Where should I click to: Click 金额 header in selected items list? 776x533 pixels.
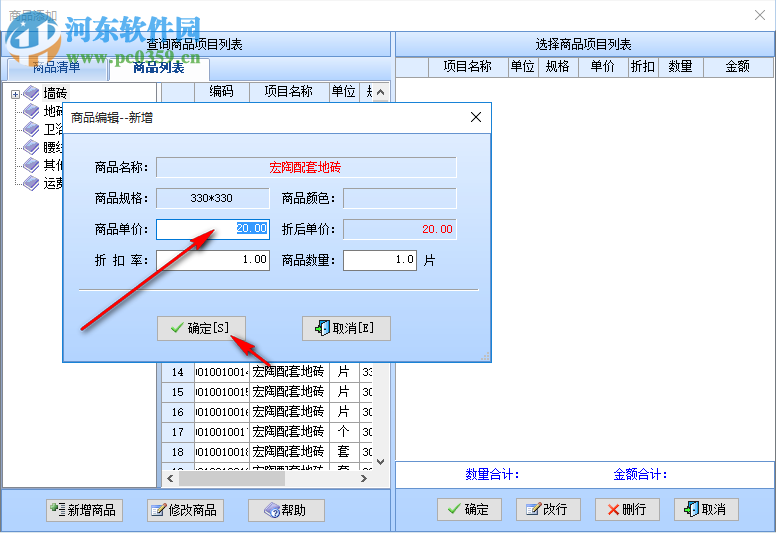(x=738, y=67)
